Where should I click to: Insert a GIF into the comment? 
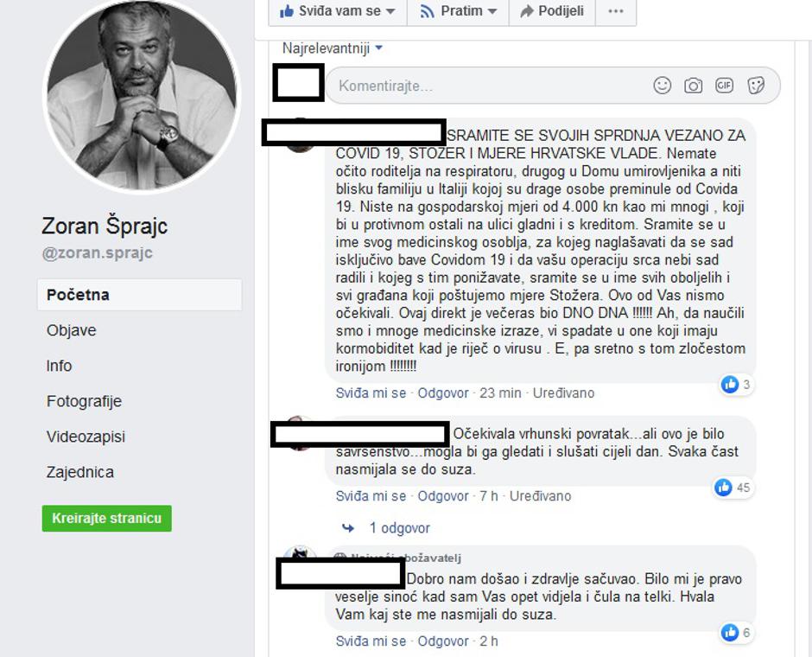724,86
